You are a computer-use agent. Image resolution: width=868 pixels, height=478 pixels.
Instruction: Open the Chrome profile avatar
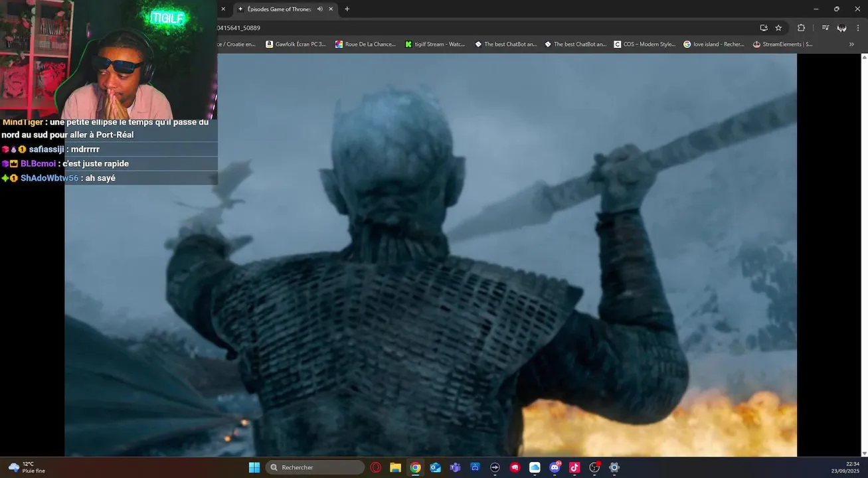coord(841,28)
